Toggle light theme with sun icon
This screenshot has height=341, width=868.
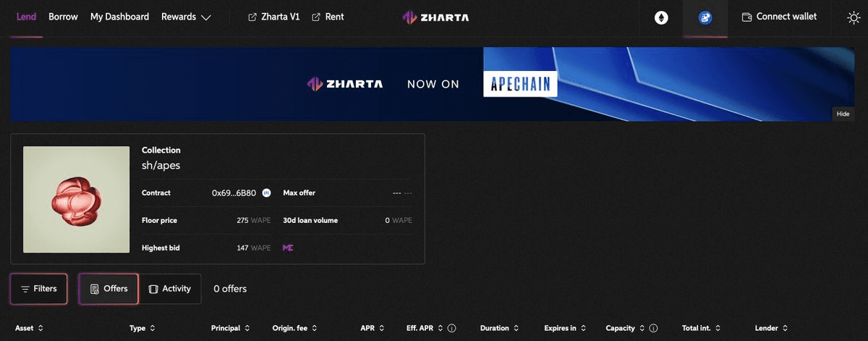click(854, 17)
